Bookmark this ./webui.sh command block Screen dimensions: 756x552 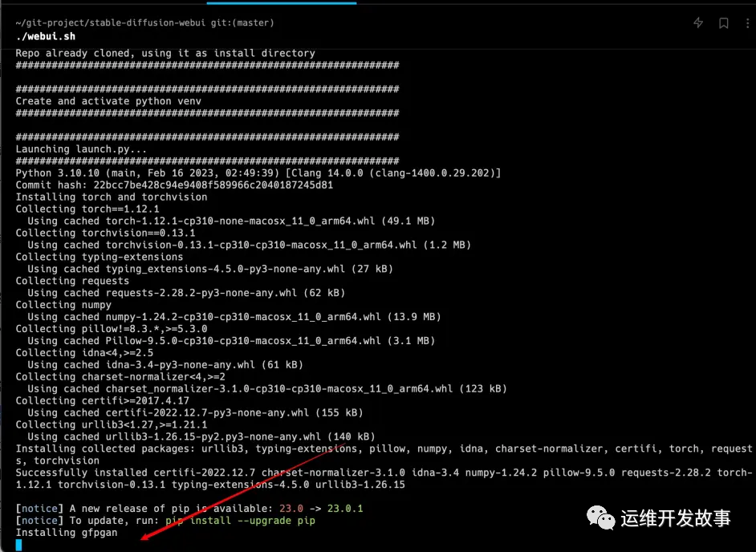724,22
